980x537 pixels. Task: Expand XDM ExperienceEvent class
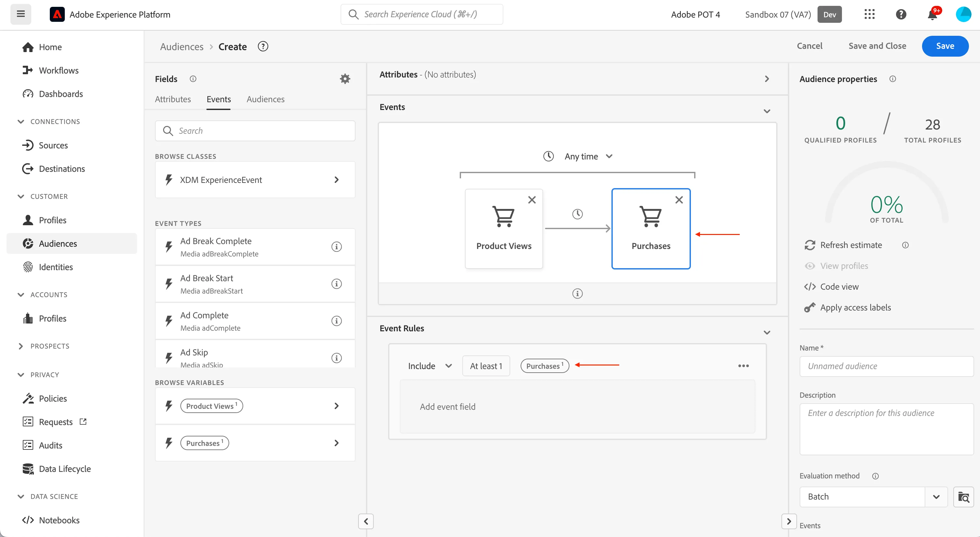tap(255, 180)
